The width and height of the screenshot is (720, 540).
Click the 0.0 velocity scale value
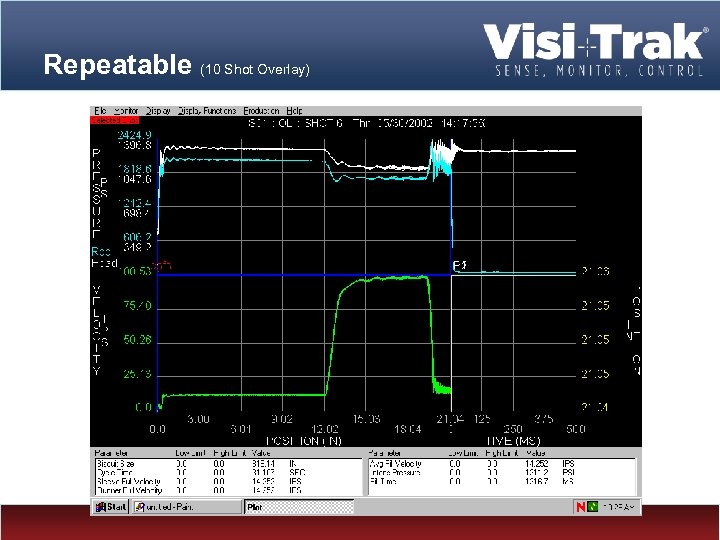pos(143,407)
